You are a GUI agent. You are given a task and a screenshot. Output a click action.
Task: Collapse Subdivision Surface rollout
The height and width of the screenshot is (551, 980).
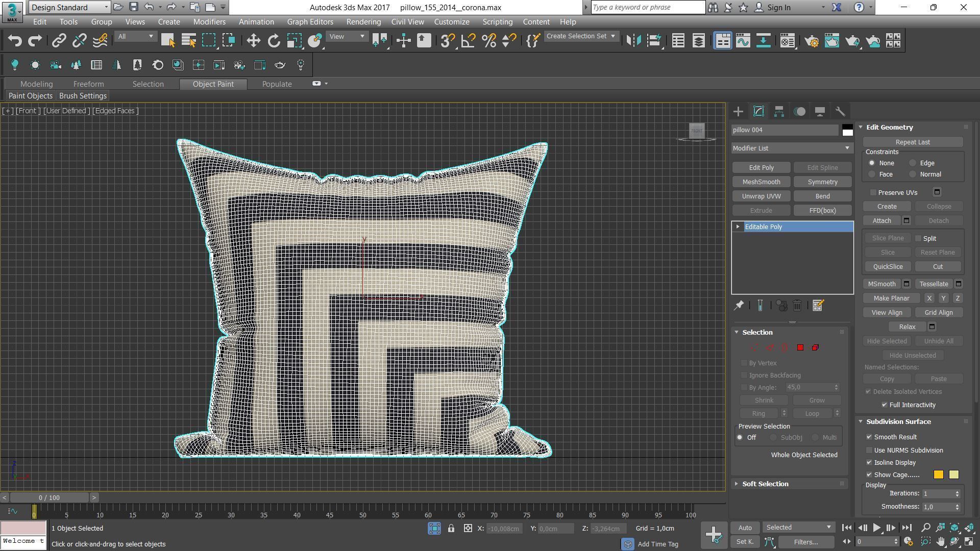[x=898, y=421]
